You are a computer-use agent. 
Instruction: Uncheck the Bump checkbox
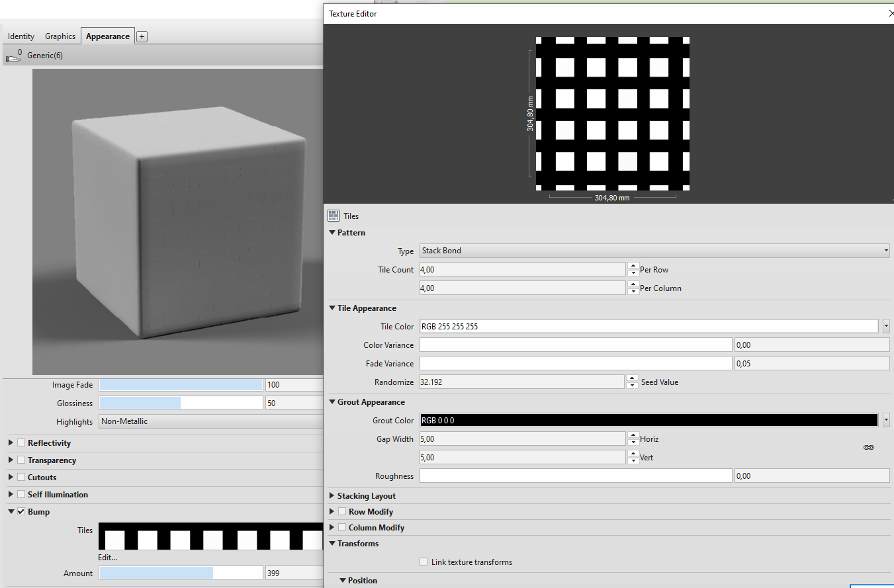tap(21, 512)
